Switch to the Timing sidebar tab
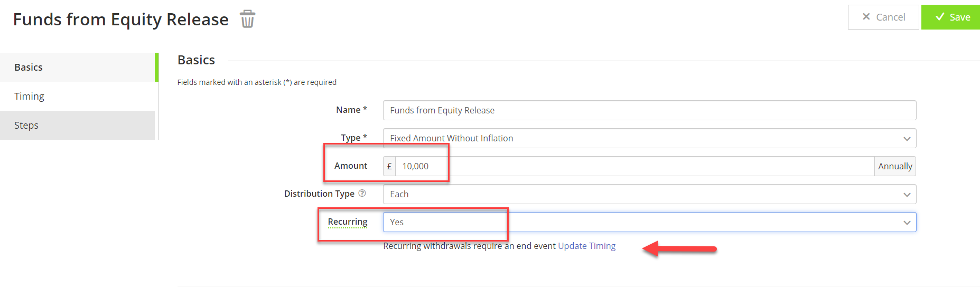The height and width of the screenshot is (298, 980). coord(78,96)
